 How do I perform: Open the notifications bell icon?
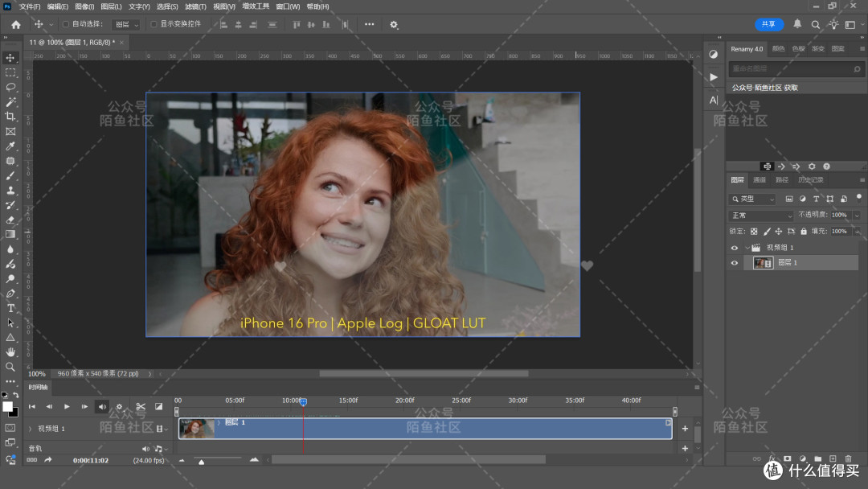pyautogui.click(x=797, y=24)
